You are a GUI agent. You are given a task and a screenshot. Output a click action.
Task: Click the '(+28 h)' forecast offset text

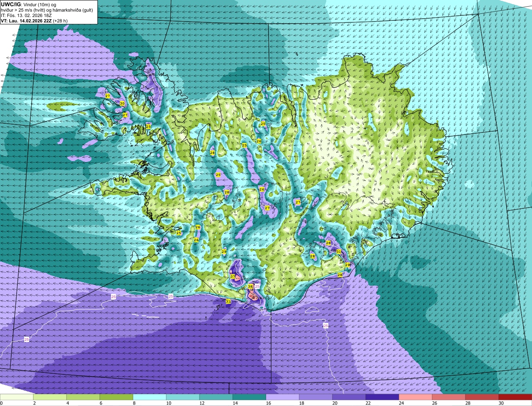[61, 20]
